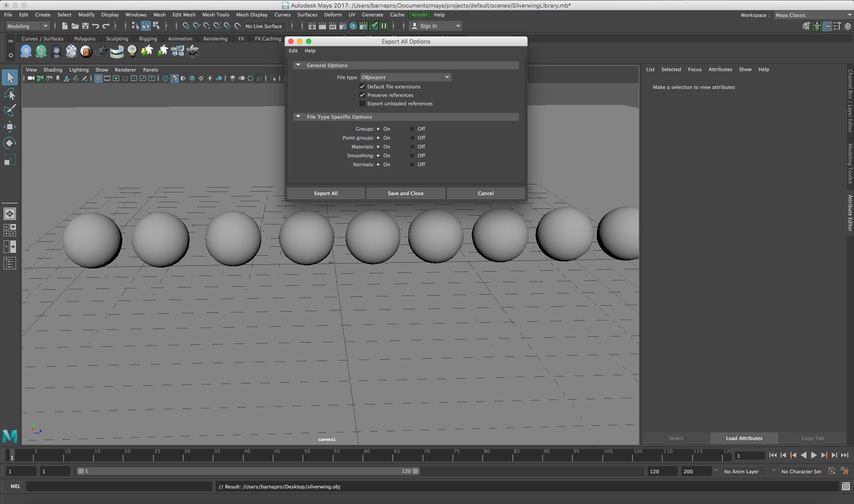Collapse the General Options section

[x=298, y=65]
